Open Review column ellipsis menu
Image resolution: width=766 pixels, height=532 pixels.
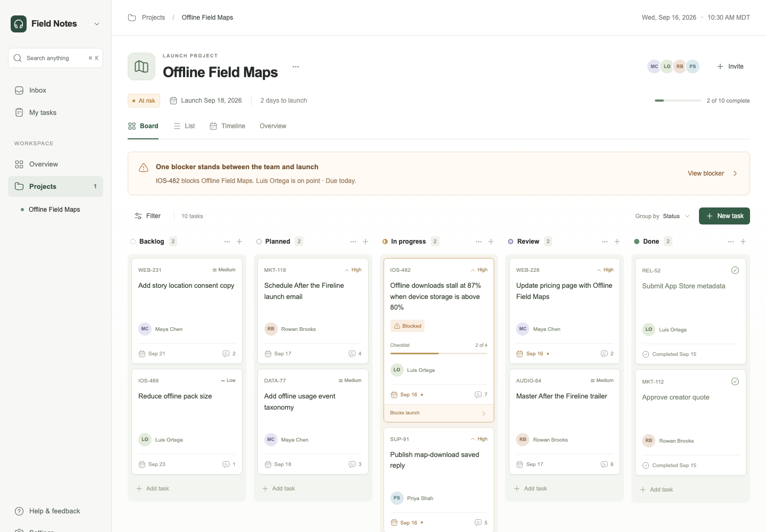[605, 242]
